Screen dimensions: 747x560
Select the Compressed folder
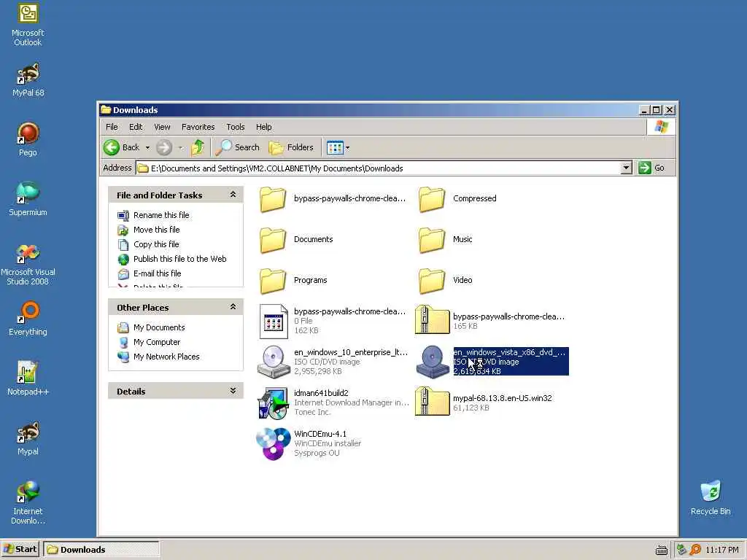click(457, 199)
